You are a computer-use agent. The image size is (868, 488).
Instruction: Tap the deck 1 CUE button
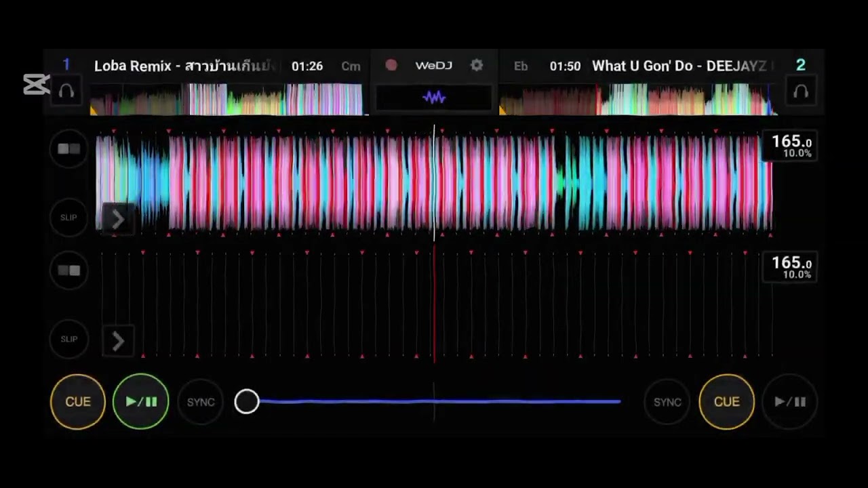[x=78, y=402]
